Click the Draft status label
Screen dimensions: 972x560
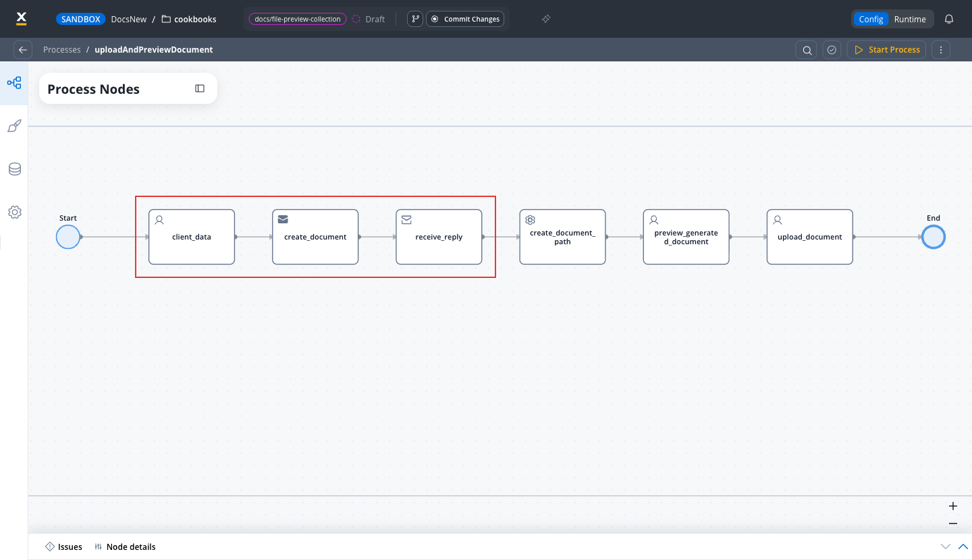[x=375, y=19]
